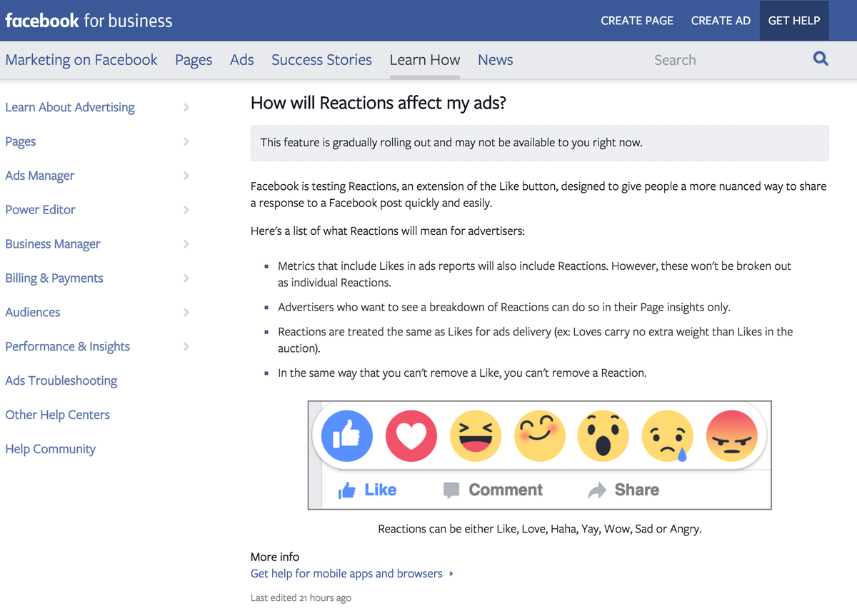Expand the Pages sidebar chevron
The height and width of the screenshot is (616, 857).
(186, 141)
